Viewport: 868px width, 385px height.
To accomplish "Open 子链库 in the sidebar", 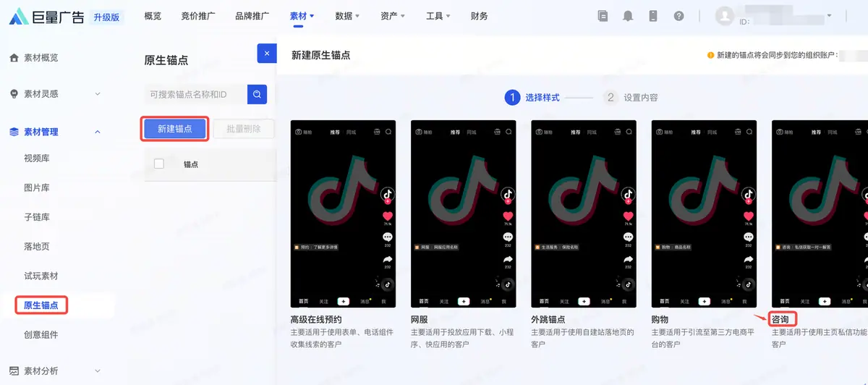I will [37, 217].
